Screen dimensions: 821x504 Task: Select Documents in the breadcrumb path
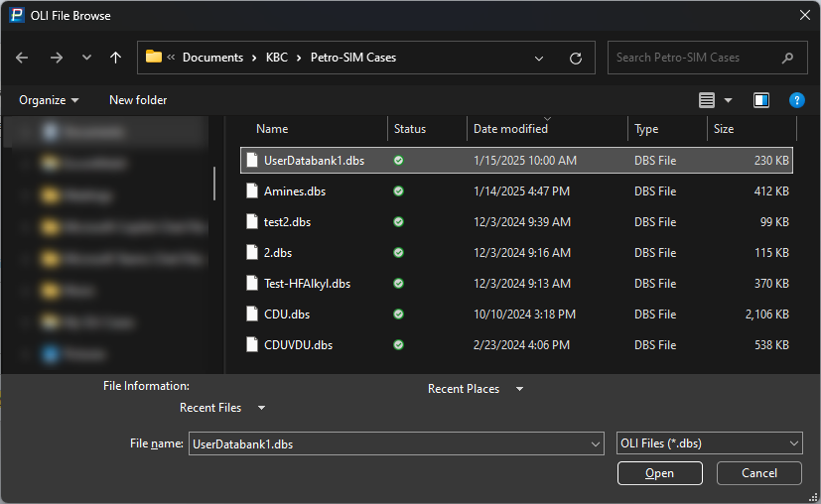click(x=212, y=58)
